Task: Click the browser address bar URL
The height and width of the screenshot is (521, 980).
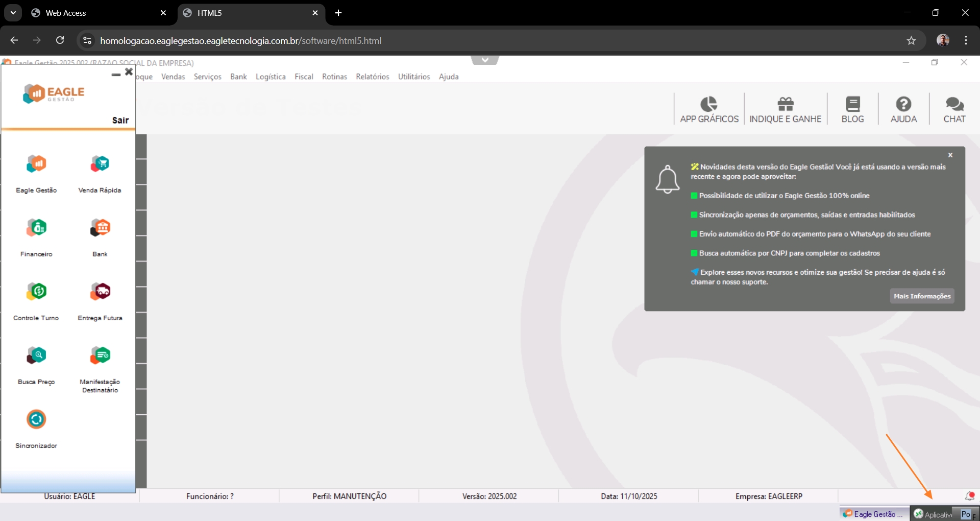Action: pos(240,40)
